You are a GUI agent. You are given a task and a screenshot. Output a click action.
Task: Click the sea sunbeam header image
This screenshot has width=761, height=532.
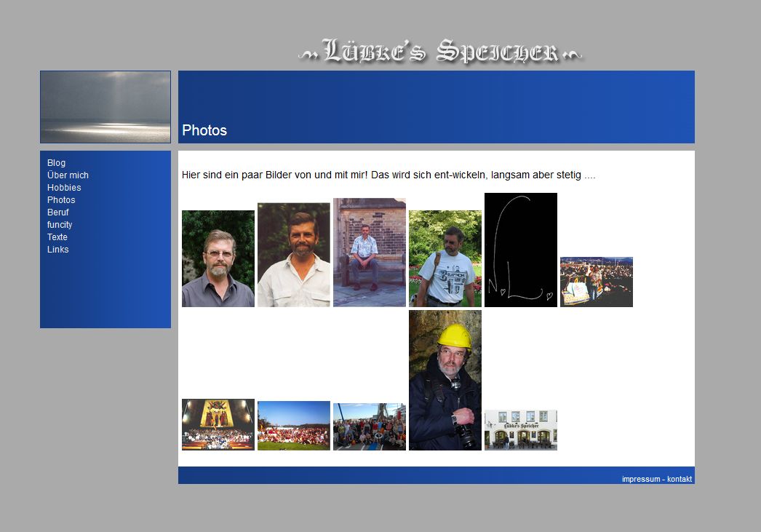pyautogui.click(x=105, y=107)
